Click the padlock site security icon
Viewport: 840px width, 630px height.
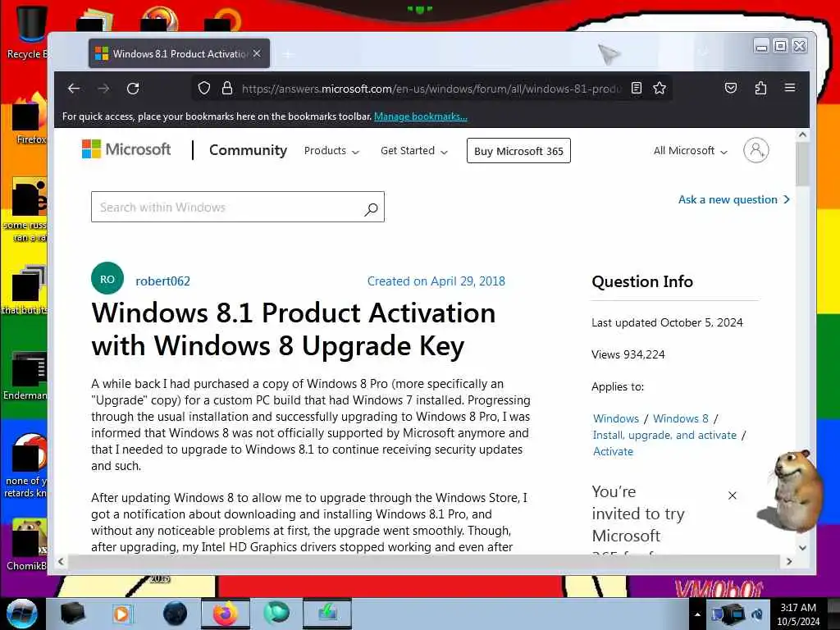(x=227, y=88)
